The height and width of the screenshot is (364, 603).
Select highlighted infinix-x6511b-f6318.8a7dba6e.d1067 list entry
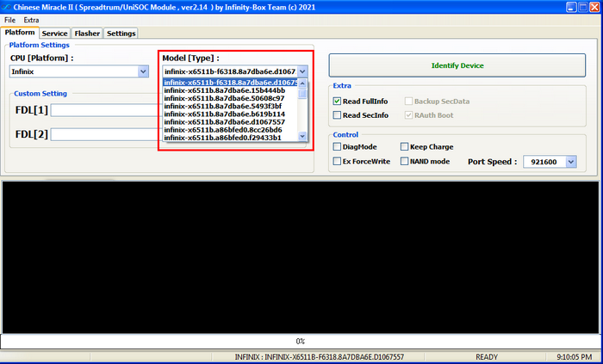[230, 83]
